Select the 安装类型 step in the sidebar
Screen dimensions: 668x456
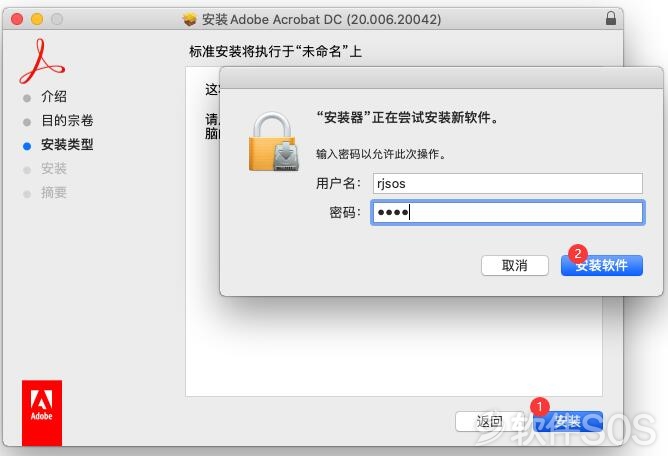tap(67, 144)
